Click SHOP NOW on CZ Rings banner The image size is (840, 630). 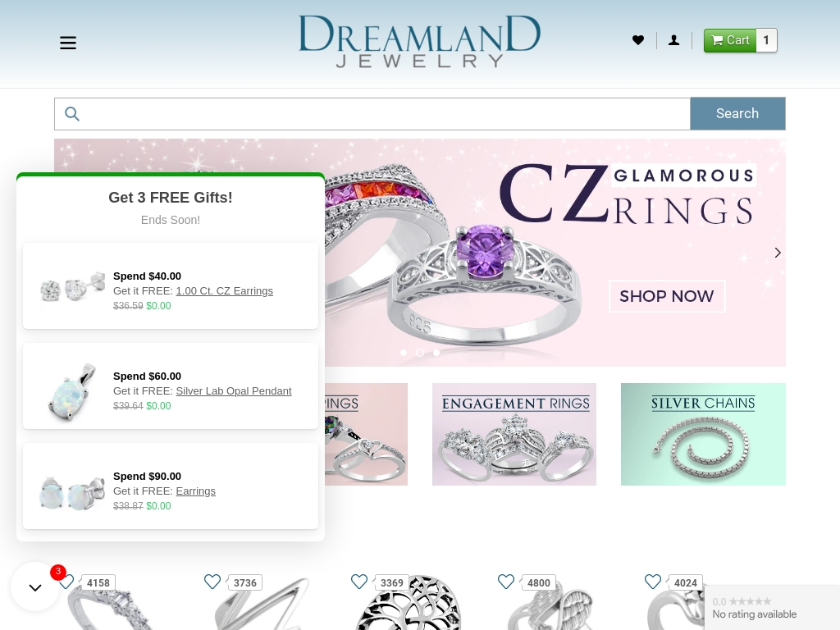[x=667, y=296]
